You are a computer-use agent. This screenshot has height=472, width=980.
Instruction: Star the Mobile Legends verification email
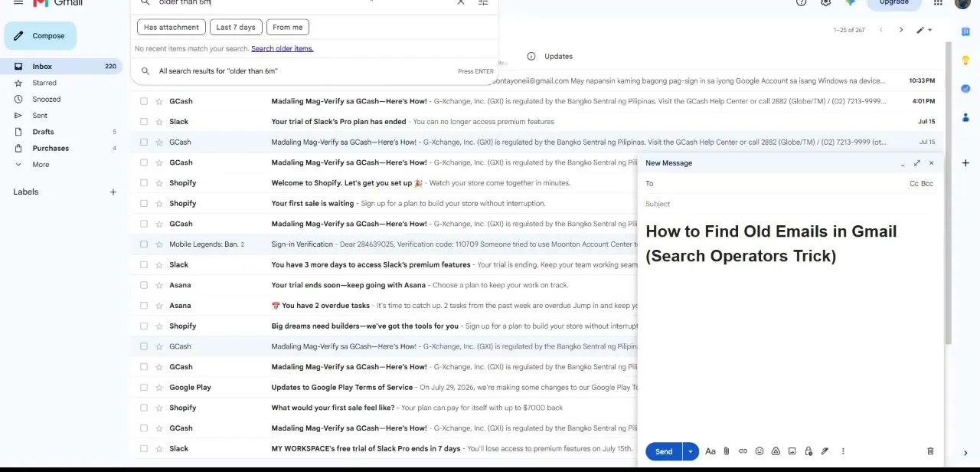[x=159, y=244]
